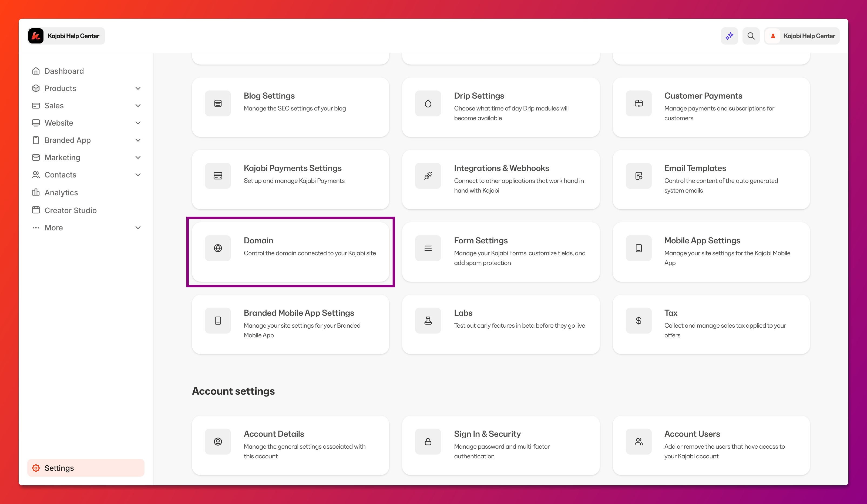This screenshot has width=867, height=504.
Task: Click the Customer Payments icon
Action: click(639, 103)
